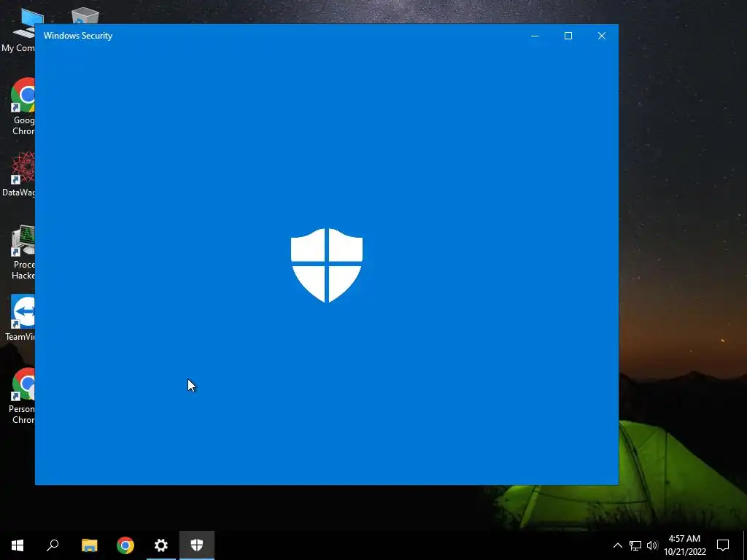Select My Computer desktop icon
The image size is (747, 560).
18,31
